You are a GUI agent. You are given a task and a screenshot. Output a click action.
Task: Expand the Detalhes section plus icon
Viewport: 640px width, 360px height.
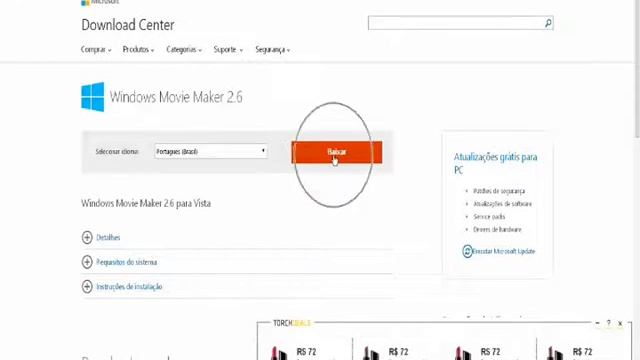[87, 237]
